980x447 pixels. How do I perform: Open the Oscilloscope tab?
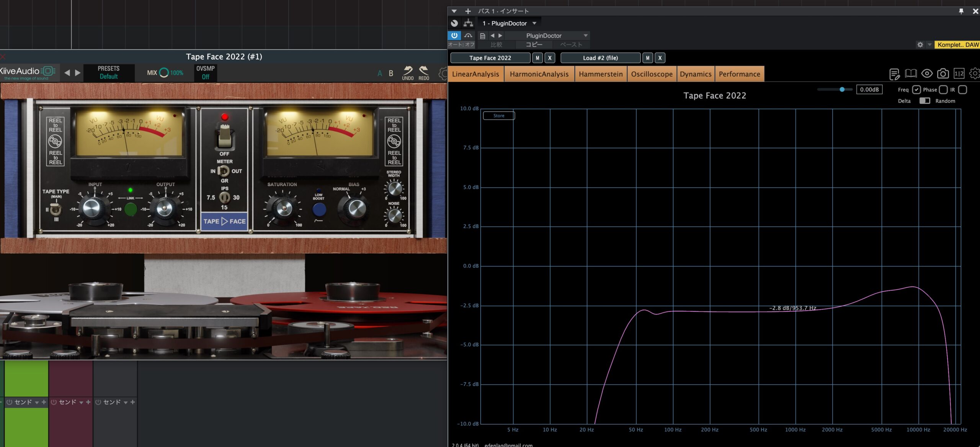pos(652,74)
